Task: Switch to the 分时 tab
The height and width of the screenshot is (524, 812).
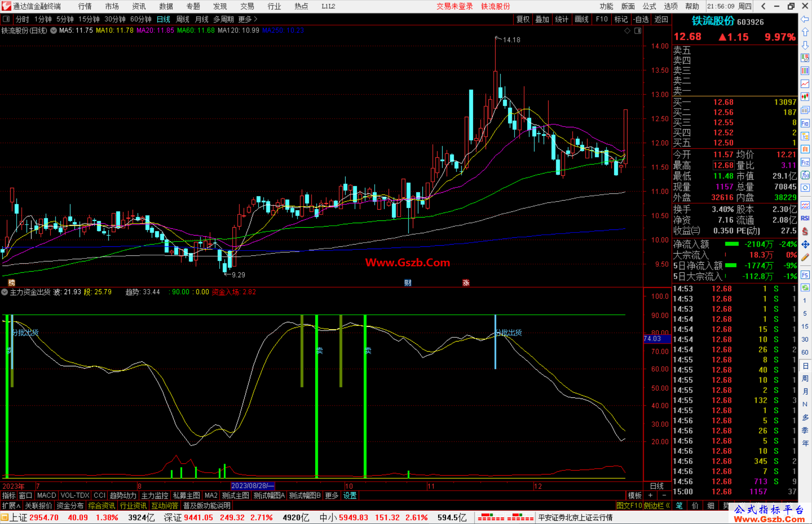Action: pyautogui.click(x=22, y=19)
